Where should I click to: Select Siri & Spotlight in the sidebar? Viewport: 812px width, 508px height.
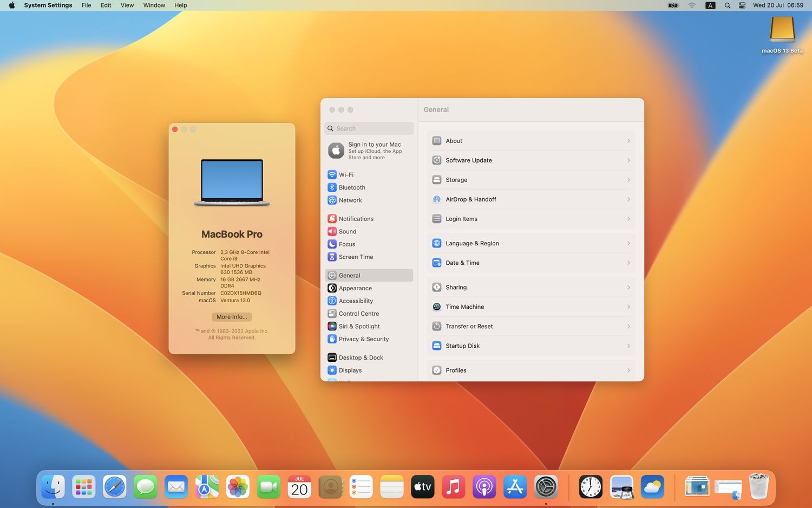[369, 326]
